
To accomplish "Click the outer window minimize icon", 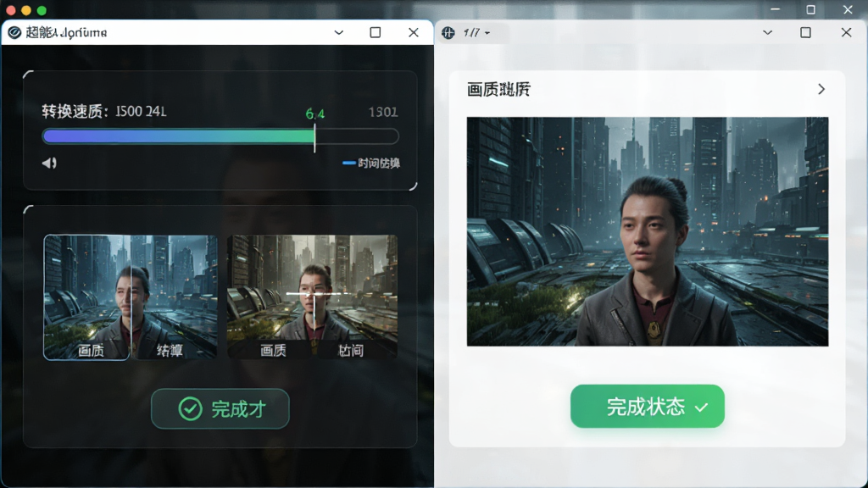I will [775, 9].
